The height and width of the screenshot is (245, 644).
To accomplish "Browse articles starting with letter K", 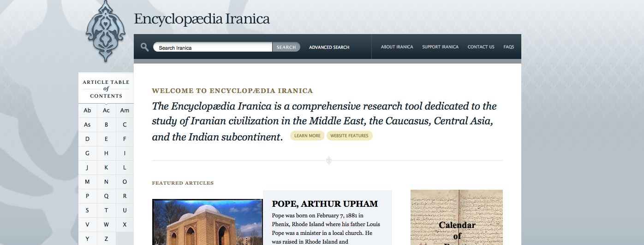I will [106, 168].
